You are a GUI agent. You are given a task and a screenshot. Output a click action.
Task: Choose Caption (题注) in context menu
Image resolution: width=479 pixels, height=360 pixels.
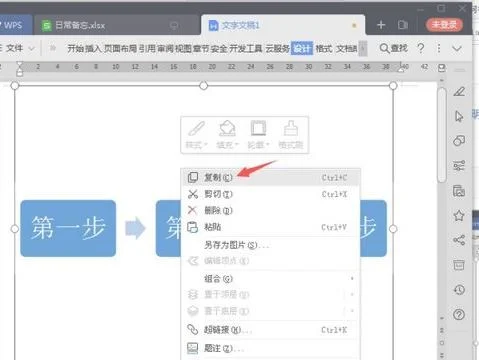(x=271, y=348)
